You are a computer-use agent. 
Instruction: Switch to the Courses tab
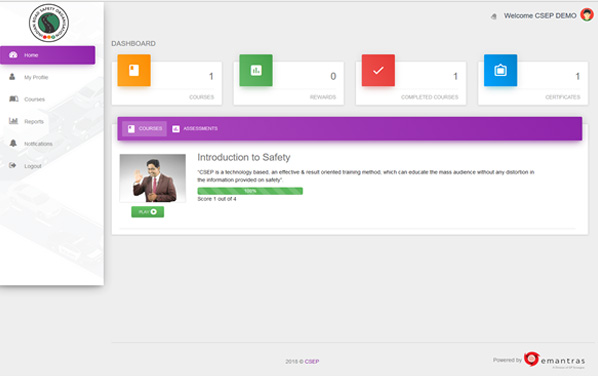[x=145, y=129]
